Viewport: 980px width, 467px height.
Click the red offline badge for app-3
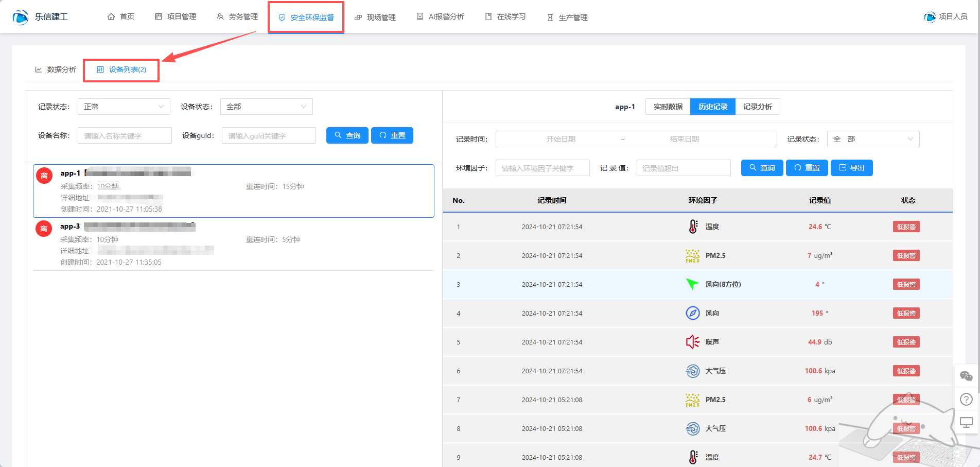click(44, 228)
